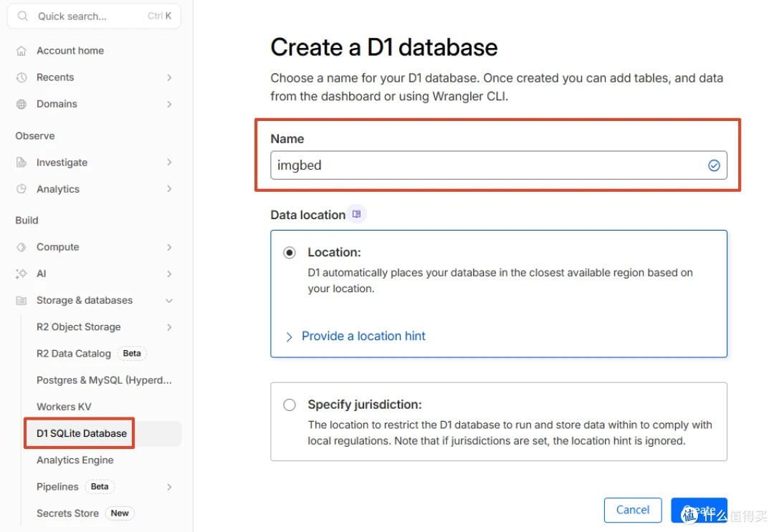Click the Compute diamond icon
This screenshot has height=532, width=774.
(21, 247)
